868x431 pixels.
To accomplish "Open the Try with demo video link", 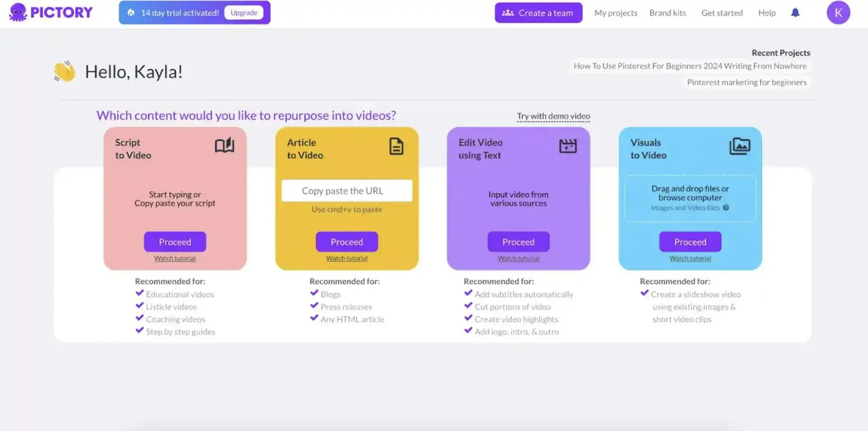I will click(x=553, y=116).
